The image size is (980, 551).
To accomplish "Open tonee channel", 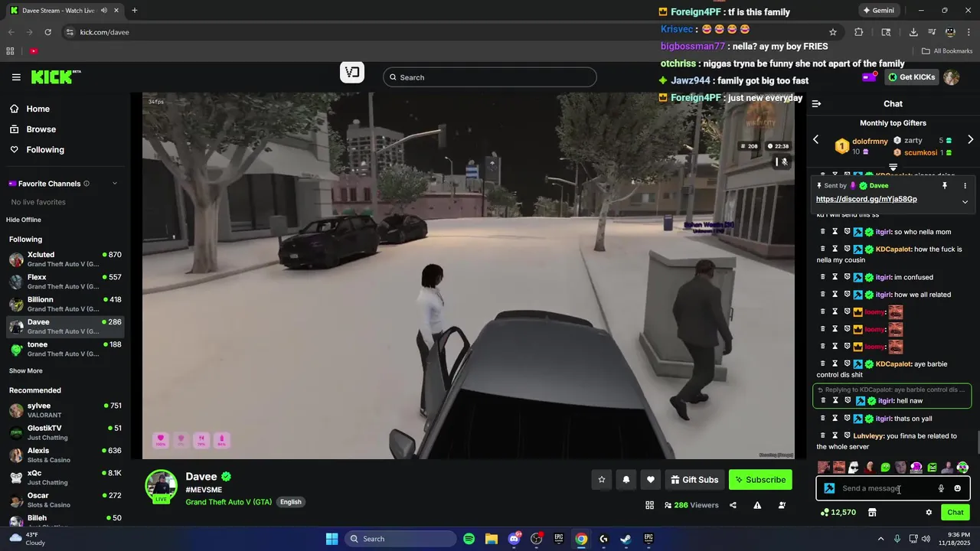I will (x=65, y=349).
